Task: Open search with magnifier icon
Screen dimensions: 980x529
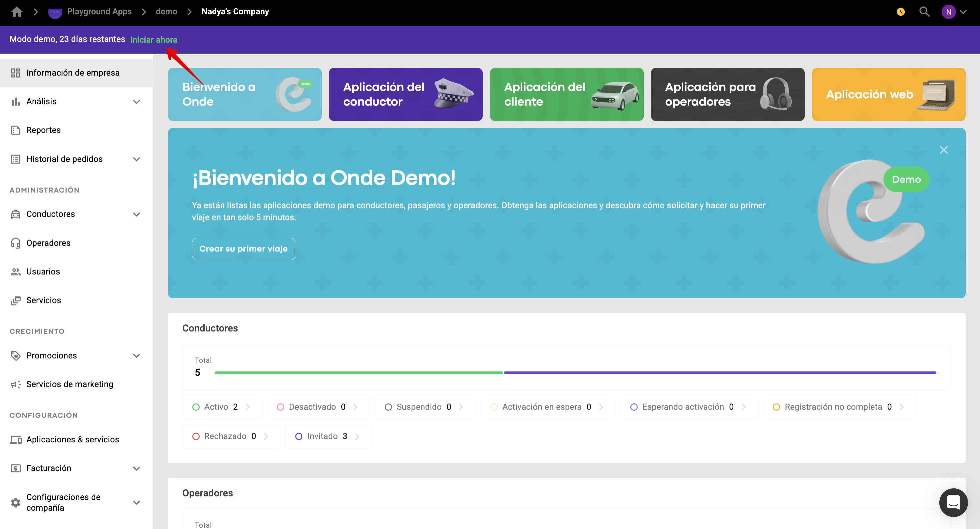Action: tap(924, 12)
